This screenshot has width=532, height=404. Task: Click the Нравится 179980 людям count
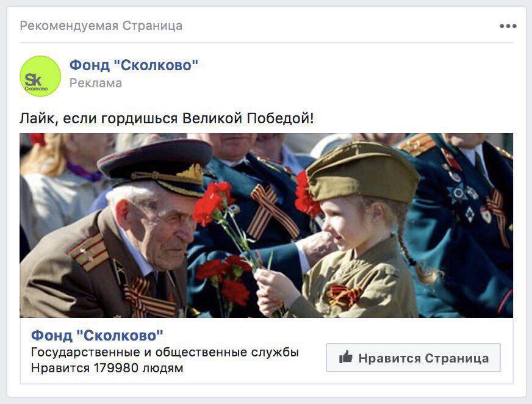pyautogui.click(x=107, y=368)
